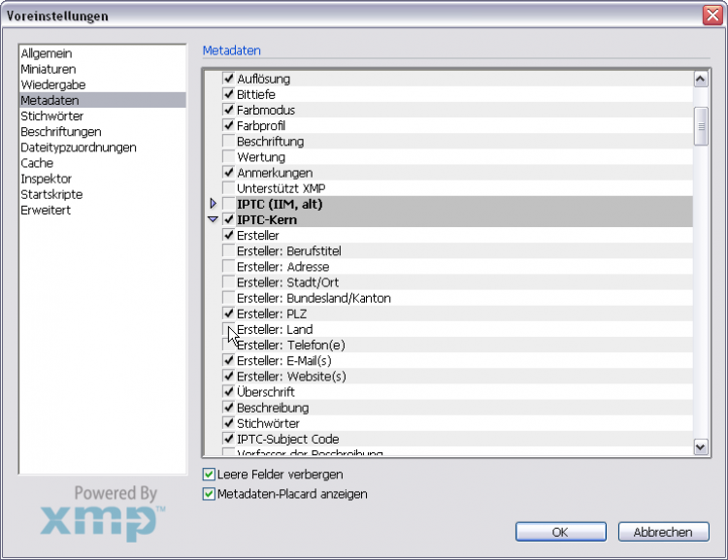This screenshot has height=560, width=728.
Task: Click the metadata list scroll-down arrow
Action: pos(701,446)
